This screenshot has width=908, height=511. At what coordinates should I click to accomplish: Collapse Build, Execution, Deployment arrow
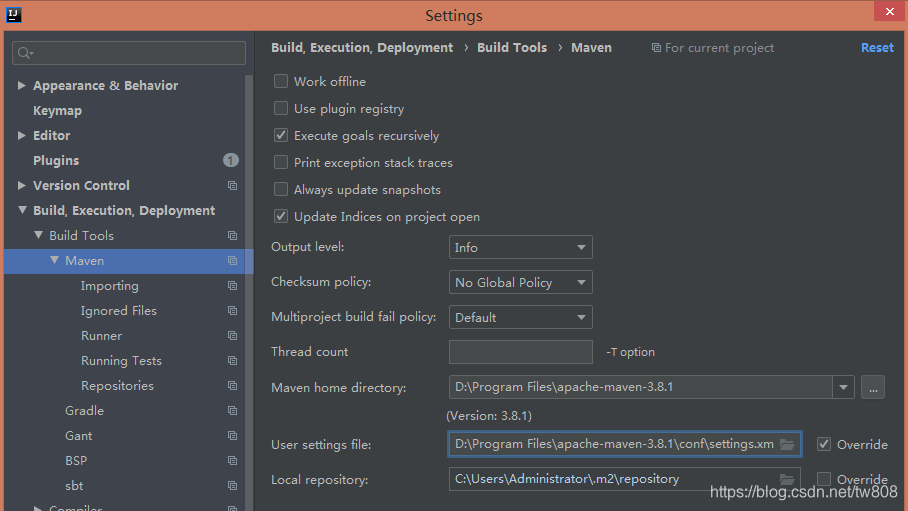[x=22, y=210]
